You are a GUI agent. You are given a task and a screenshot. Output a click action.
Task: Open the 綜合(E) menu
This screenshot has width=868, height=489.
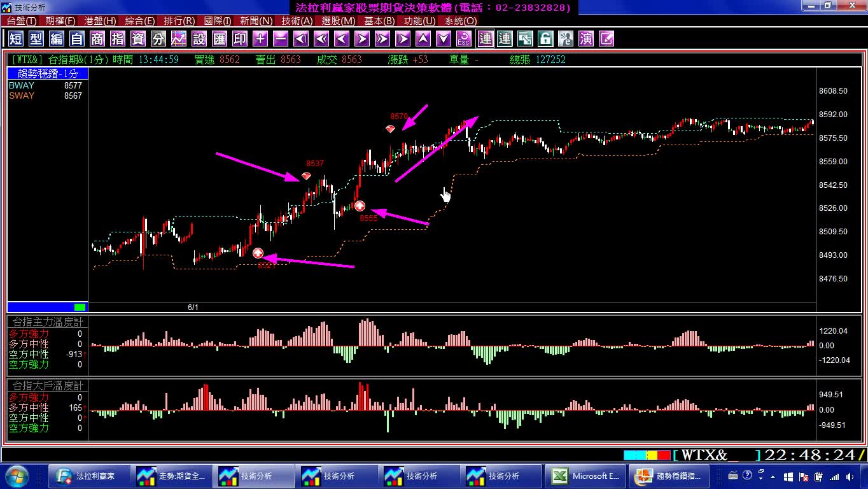pos(140,21)
